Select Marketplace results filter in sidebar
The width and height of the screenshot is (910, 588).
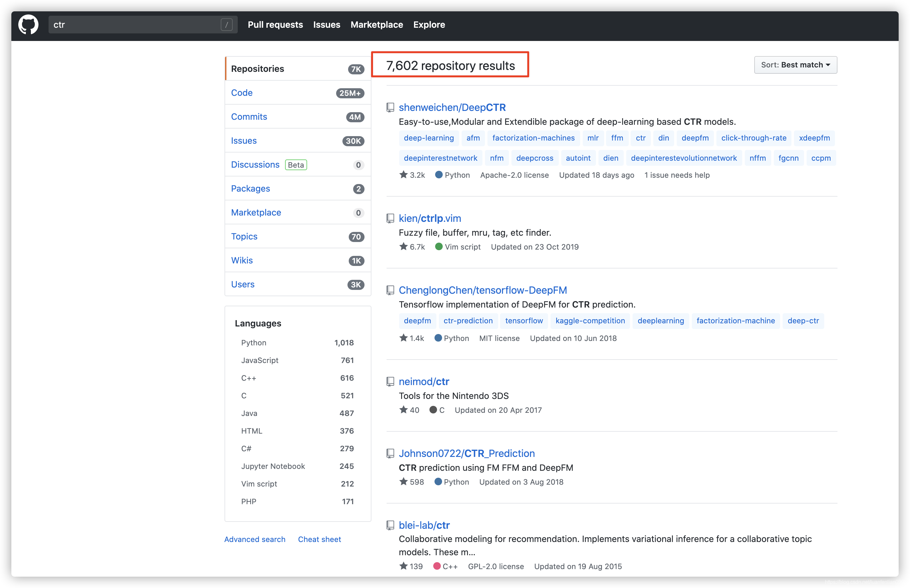click(298, 212)
